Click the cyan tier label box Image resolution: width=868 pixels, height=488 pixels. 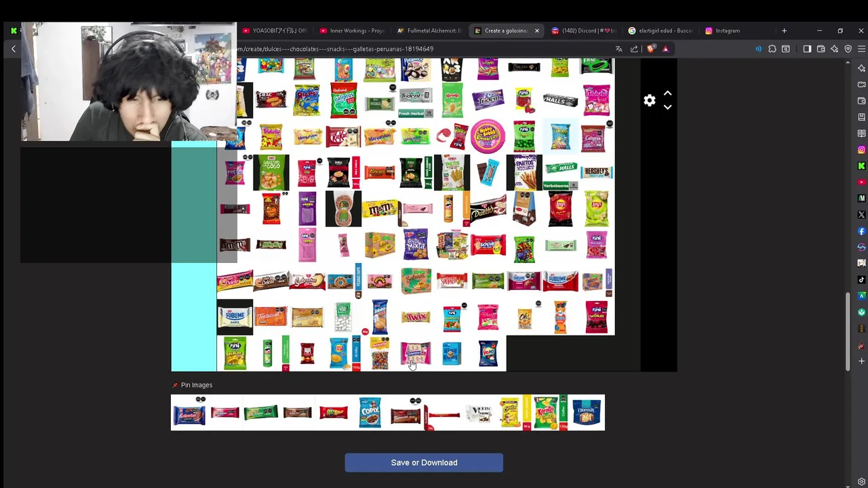[x=193, y=317]
